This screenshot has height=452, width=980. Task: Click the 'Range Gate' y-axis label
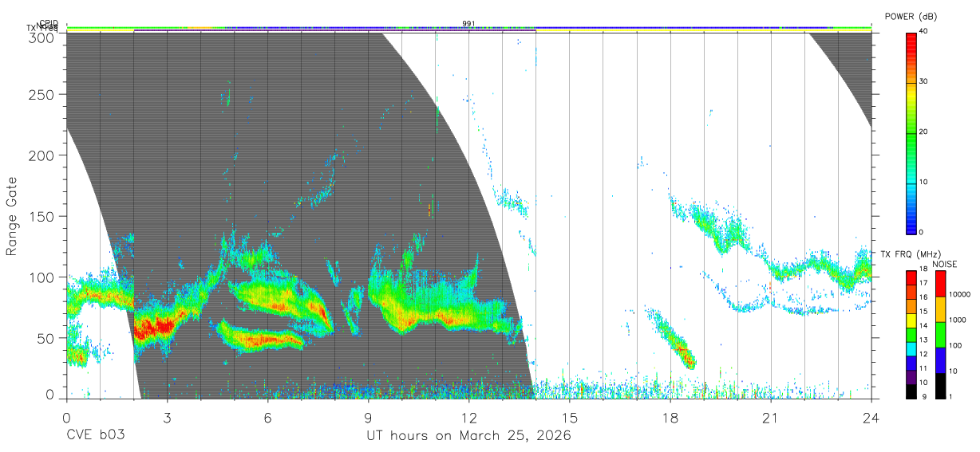12,215
